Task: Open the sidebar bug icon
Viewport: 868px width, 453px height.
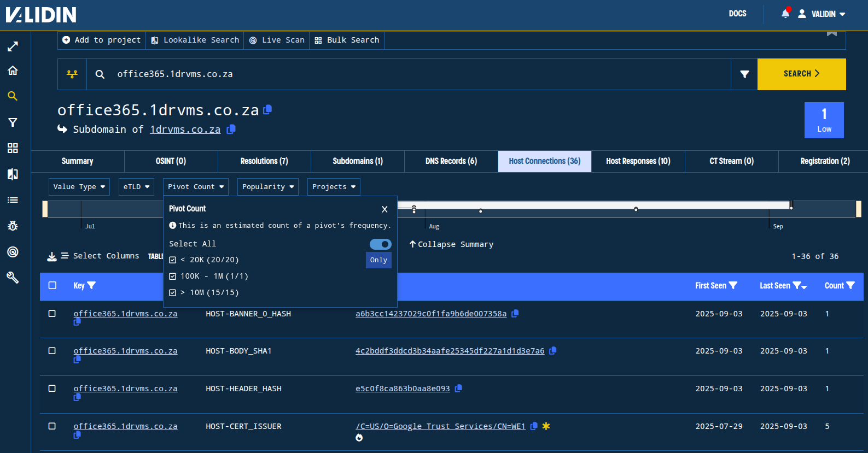Action: [x=13, y=226]
